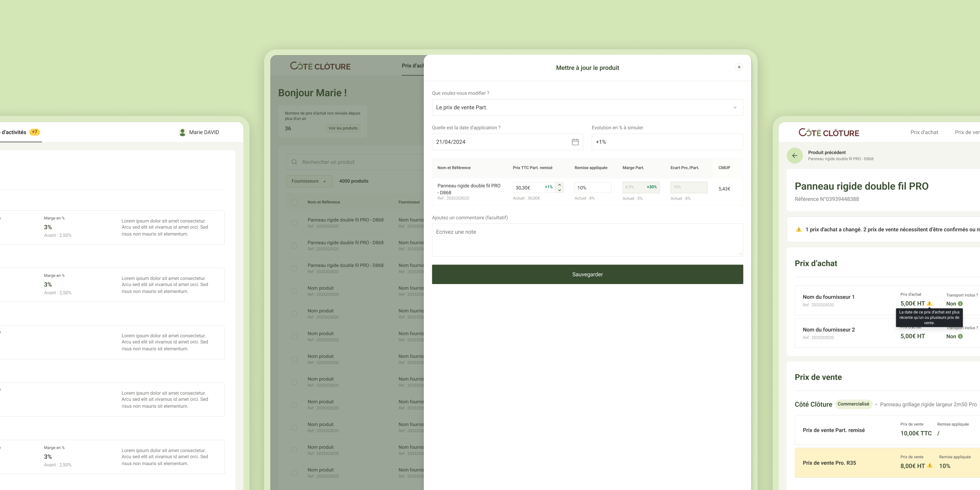Click info icon next to first Non transport
Screen dimensions: 980x490
(x=960, y=304)
